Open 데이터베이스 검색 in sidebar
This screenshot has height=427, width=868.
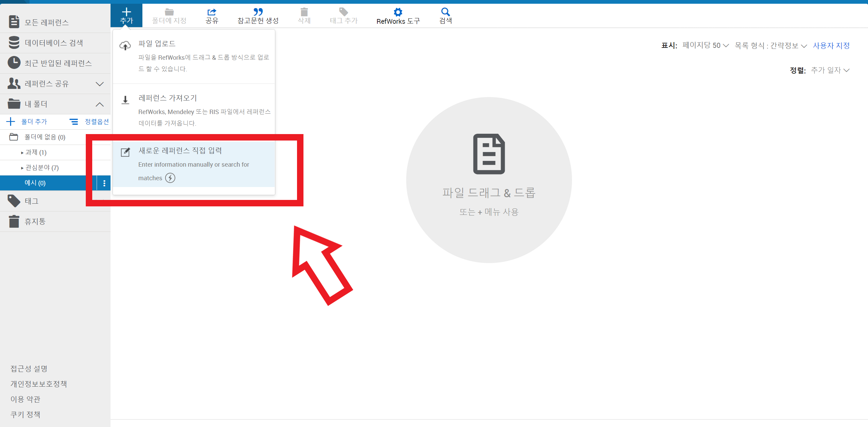tap(54, 43)
